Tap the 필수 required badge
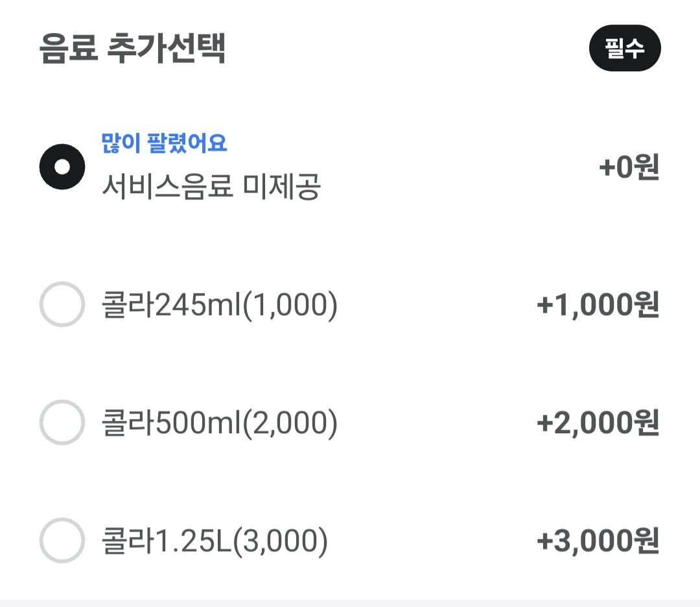 click(624, 48)
